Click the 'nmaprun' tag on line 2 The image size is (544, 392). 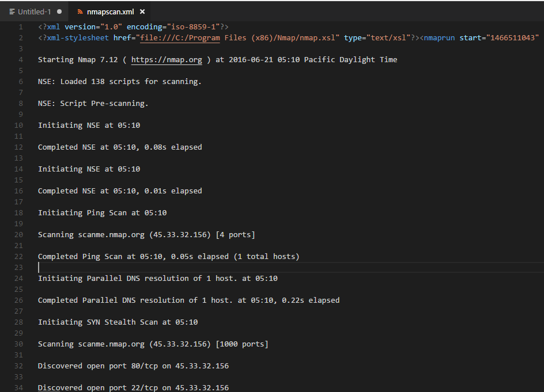[x=439, y=38]
